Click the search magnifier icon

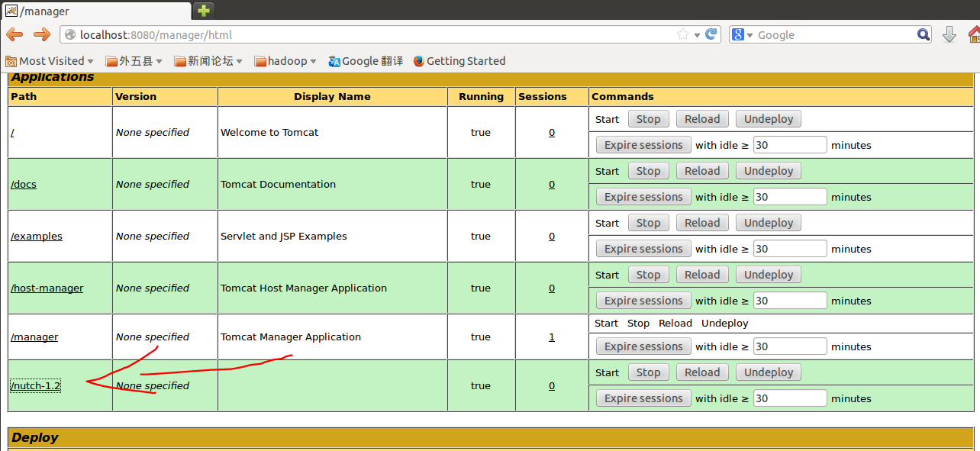click(924, 34)
